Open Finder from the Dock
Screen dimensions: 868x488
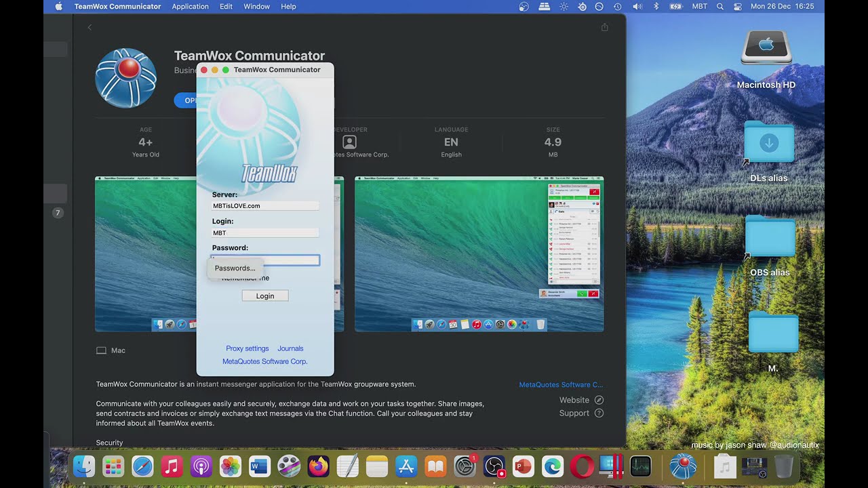pyautogui.click(x=84, y=466)
